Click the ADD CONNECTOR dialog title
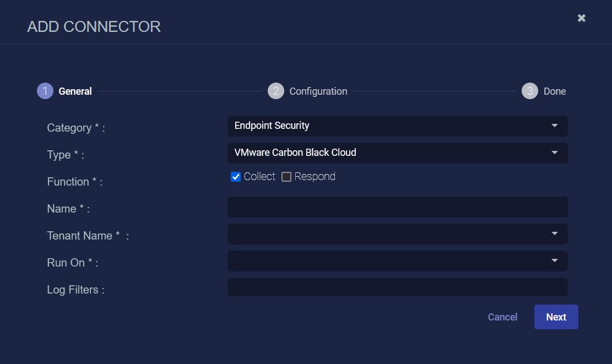This screenshot has height=364, width=612. tap(94, 27)
